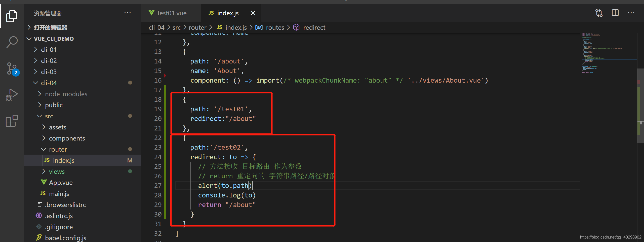This screenshot has width=644, height=242.
Task: Switch to the Test01.vue tab
Action: (x=171, y=13)
